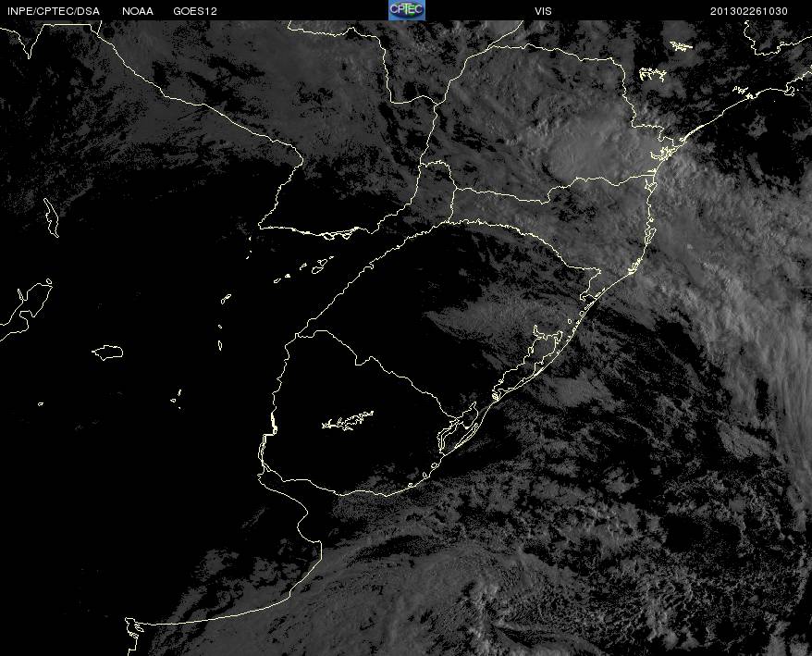
Task: Click the NOAA label in the header
Action: tap(138, 11)
